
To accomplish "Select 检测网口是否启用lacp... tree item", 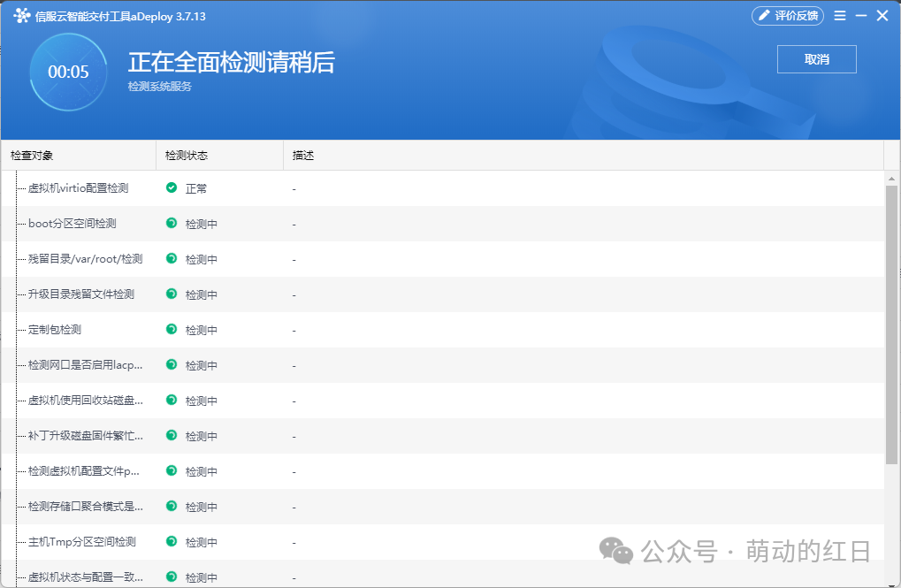I will (x=85, y=364).
